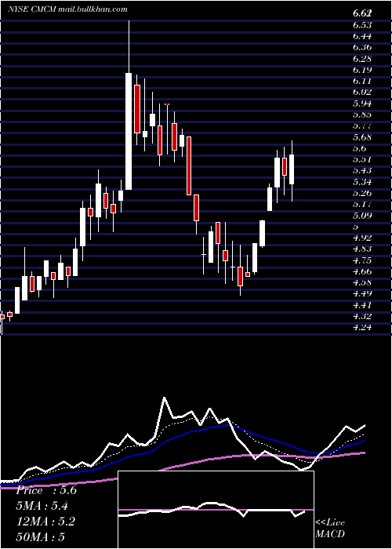392x549 pixels.
Task: Click the 5.77 axis value
Action: [362, 125]
